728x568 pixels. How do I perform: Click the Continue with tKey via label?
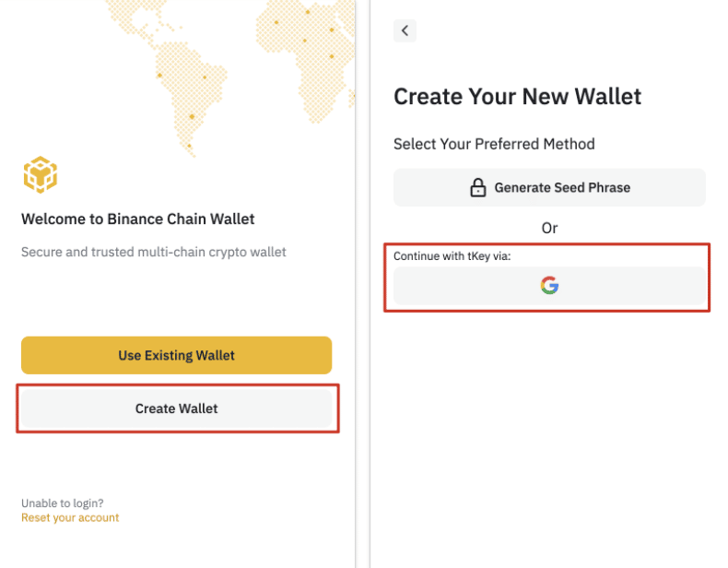point(452,256)
